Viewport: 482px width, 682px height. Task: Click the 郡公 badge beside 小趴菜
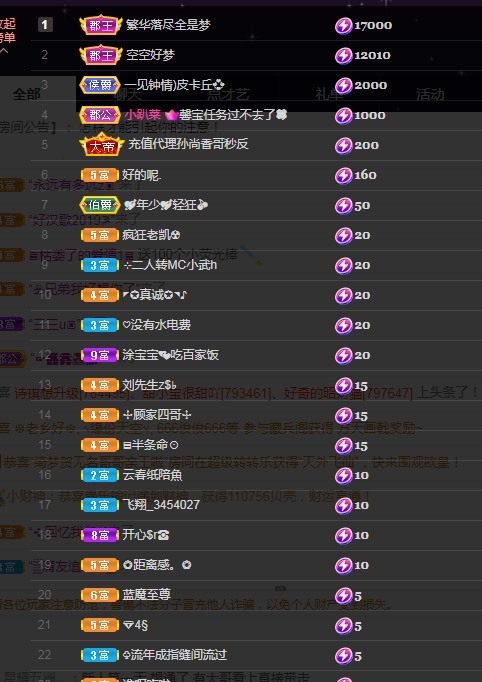tap(100, 115)
